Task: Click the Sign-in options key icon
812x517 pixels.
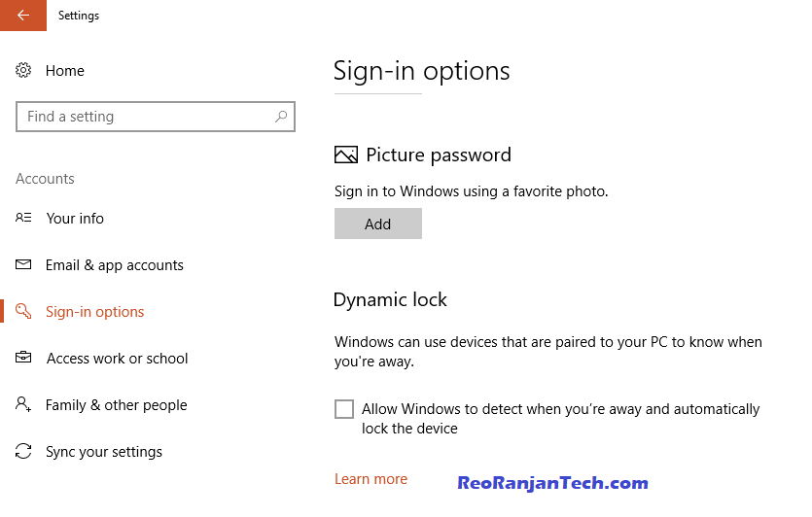Action: click(x=23, y=311)
